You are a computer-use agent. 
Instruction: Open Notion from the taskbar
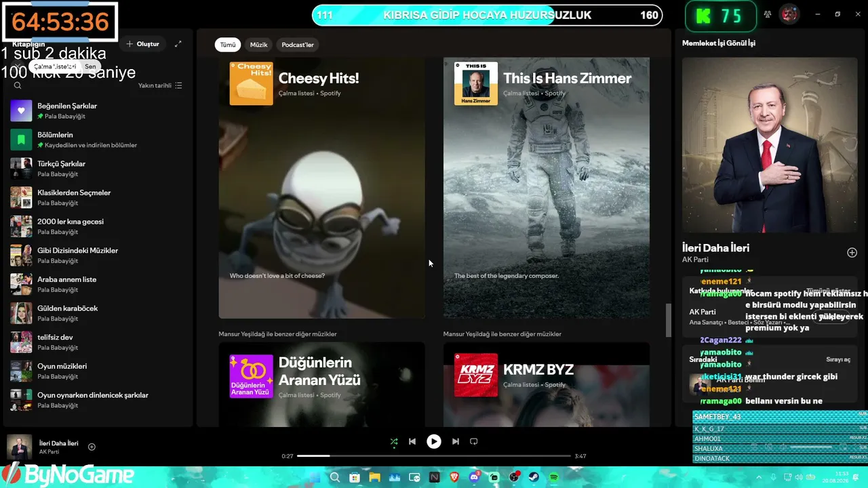(x=435, y=478)
